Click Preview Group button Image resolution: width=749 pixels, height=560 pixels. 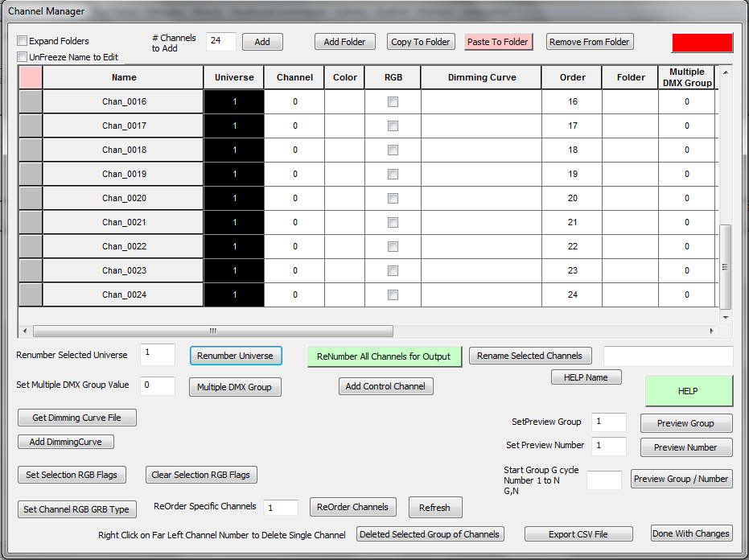pos(686,423)
